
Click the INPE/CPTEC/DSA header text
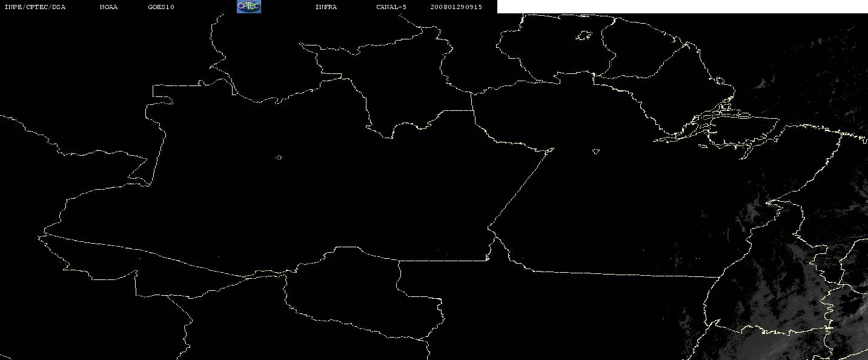(35, 7)
